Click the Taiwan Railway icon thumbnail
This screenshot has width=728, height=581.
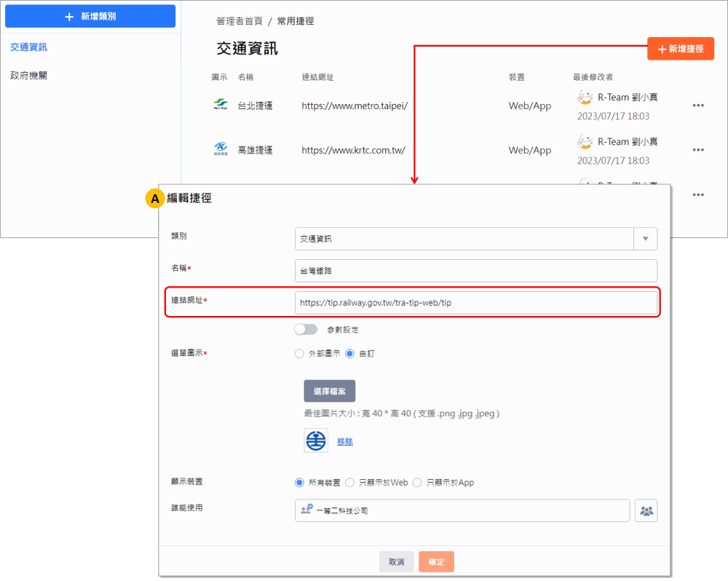(316, 441)
